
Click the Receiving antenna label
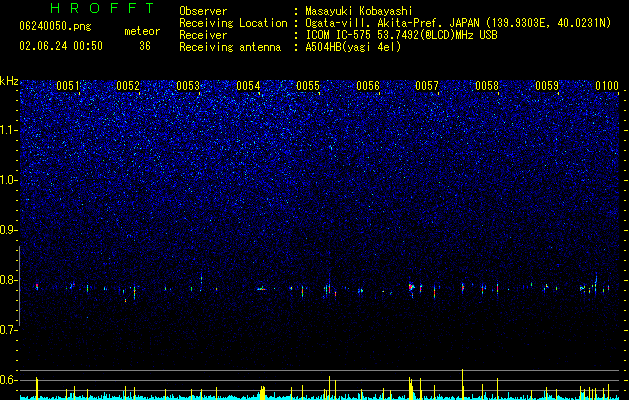230,47
